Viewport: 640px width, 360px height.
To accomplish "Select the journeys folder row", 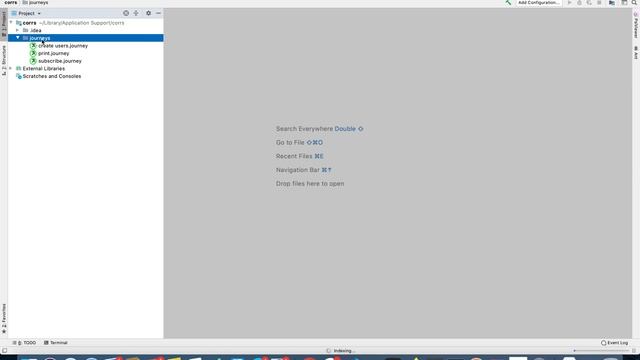I will 86,38.
